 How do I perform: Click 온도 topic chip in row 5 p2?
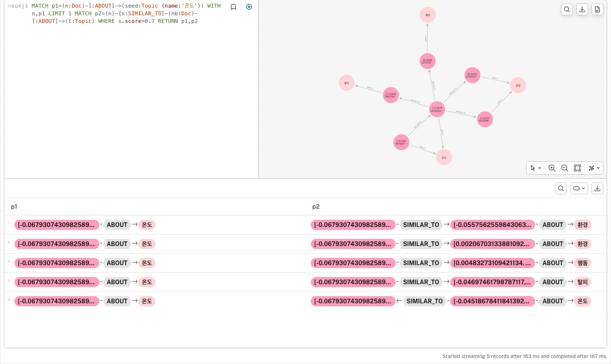point(583,301)
